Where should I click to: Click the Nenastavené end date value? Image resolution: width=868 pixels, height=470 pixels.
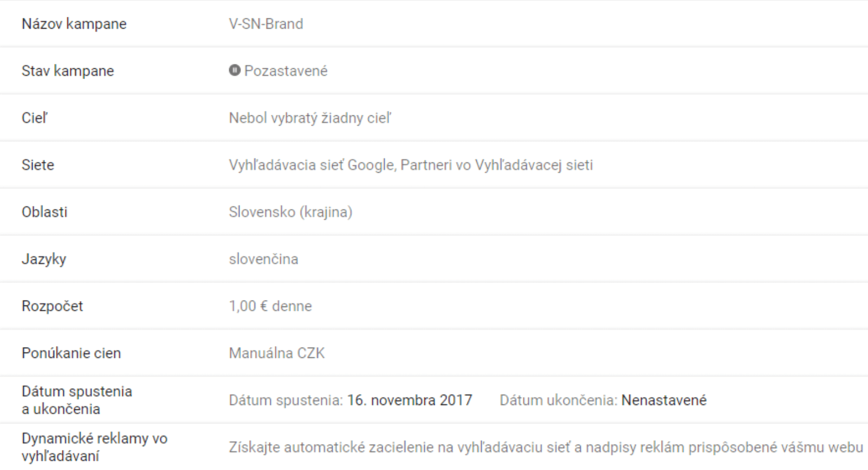[664, 401]
